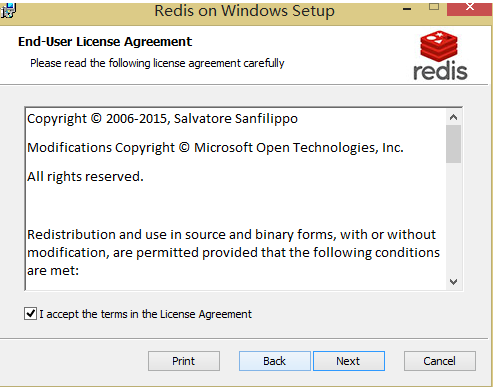Click the 'End-User License Agreement' heading

(105, 42)
